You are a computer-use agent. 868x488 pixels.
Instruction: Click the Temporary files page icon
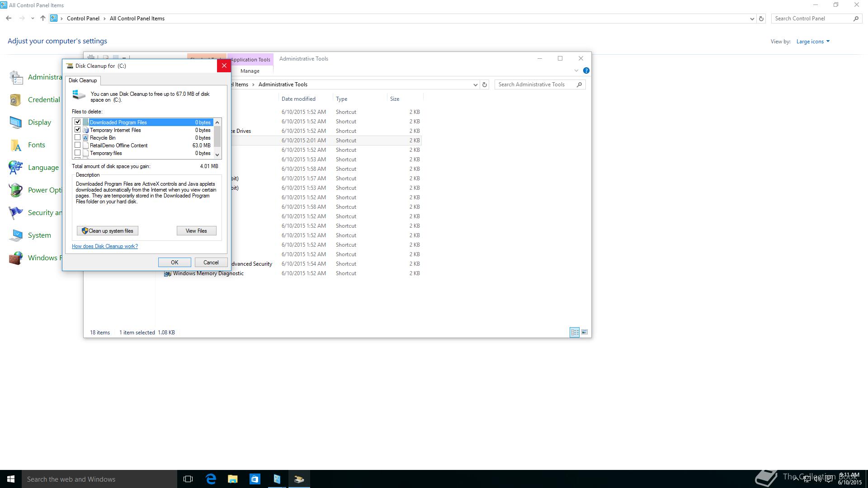(x=85, y=153)
